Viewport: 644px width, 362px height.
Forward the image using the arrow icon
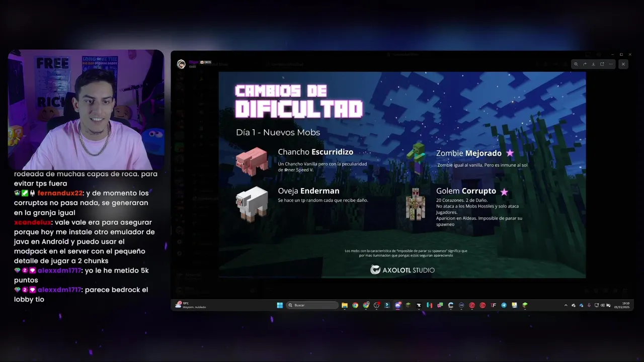(x=585, y=64)
